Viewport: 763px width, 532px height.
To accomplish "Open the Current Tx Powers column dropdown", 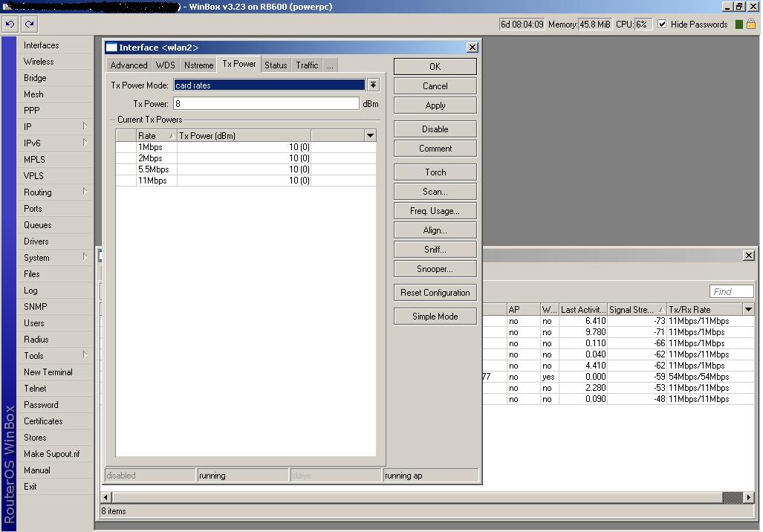I will pos(370,135).
